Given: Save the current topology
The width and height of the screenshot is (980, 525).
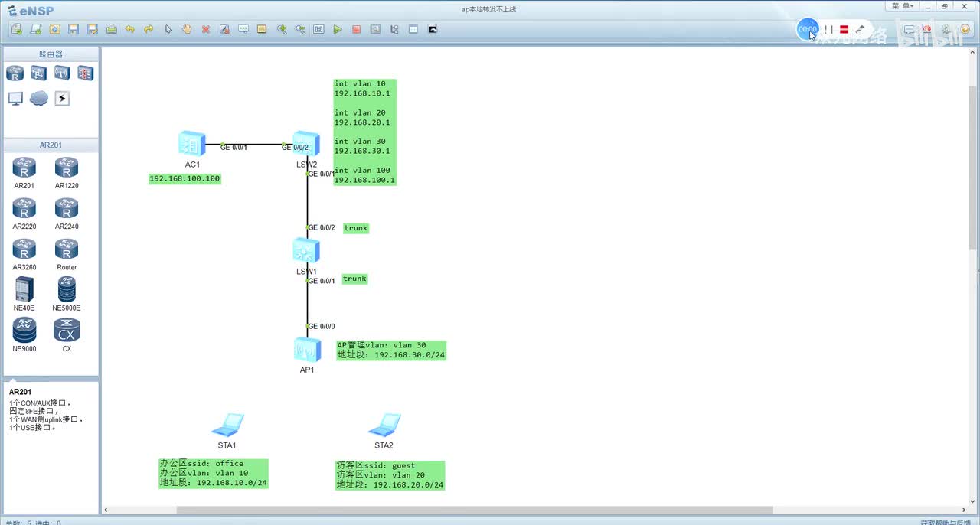Looking at the screenshot, I should tap(73, 29).
